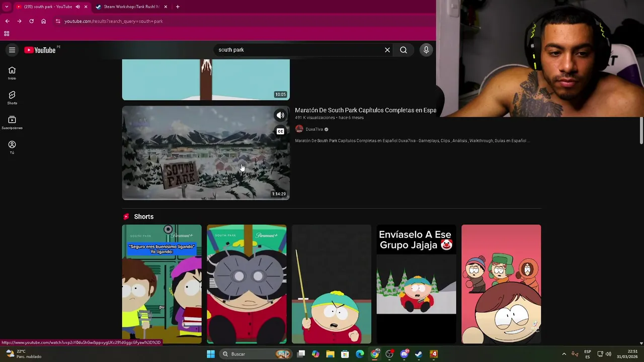Open the Short of Cartman with metal goggles
Image resolution: width=644 pixels, height=362 pixels.
point(247,284)
